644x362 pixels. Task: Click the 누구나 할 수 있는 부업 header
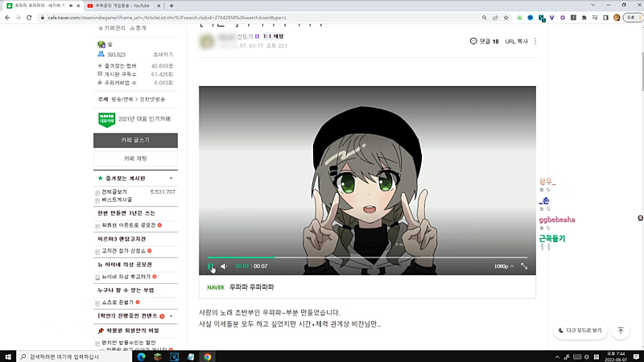coord(126,290)
